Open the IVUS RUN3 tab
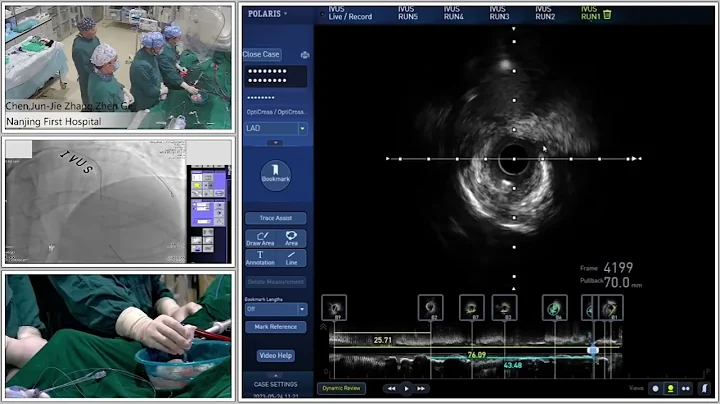The image size is (720, 404). tap(499, 13)
